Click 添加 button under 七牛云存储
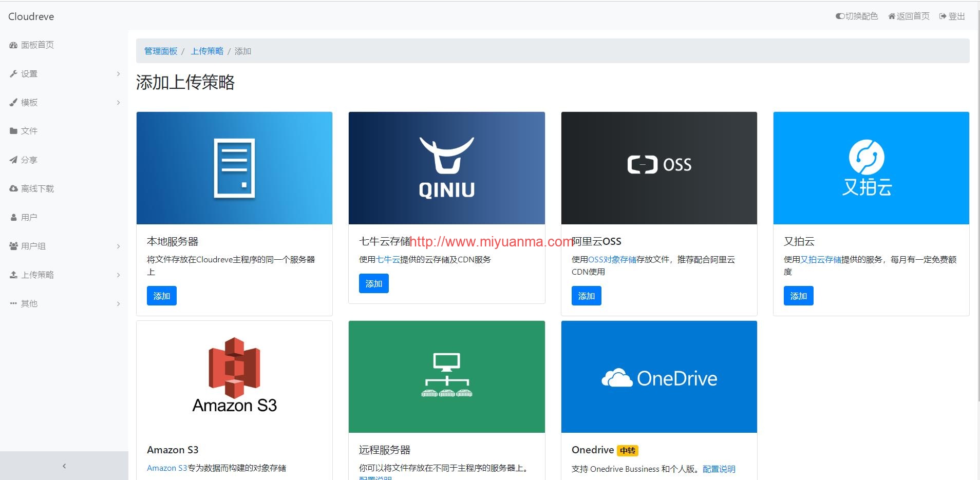980x480 pixels. click(374, 283)
